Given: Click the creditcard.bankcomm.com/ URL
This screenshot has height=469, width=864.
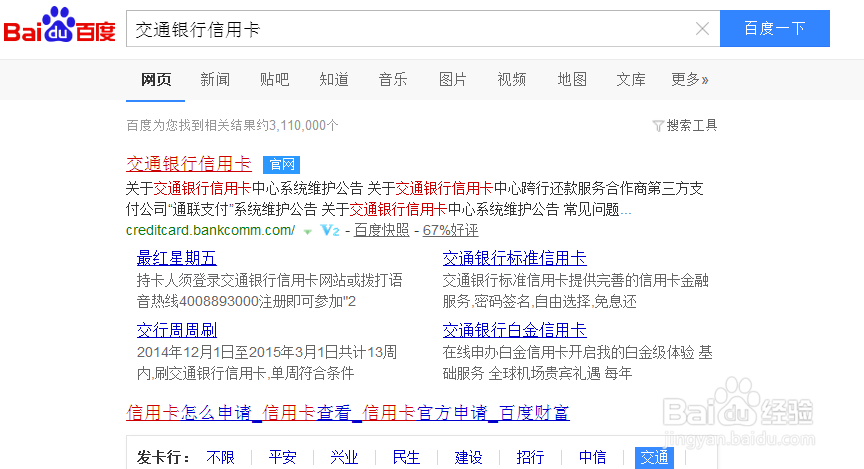Looking at the screenshot, I should click(x=210, y=230).
